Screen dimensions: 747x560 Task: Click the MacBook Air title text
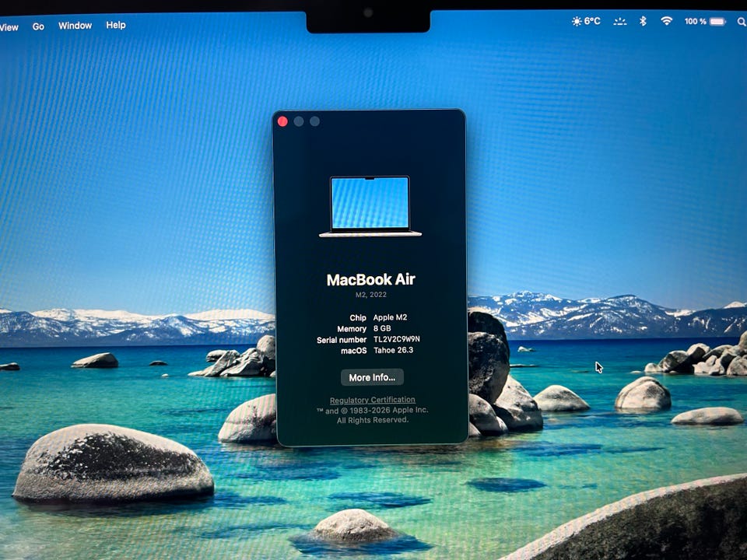point(370,280)
